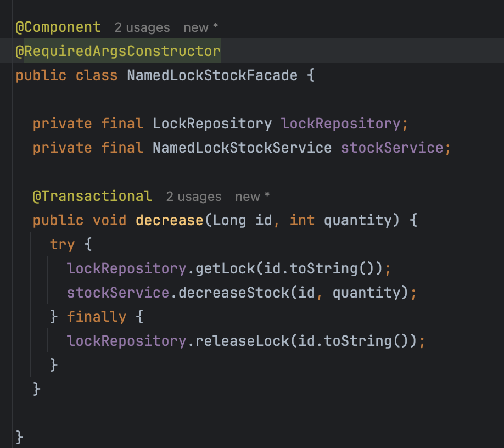Click the @Transactional annotation

pyautogui.click(x=92, y=196)
